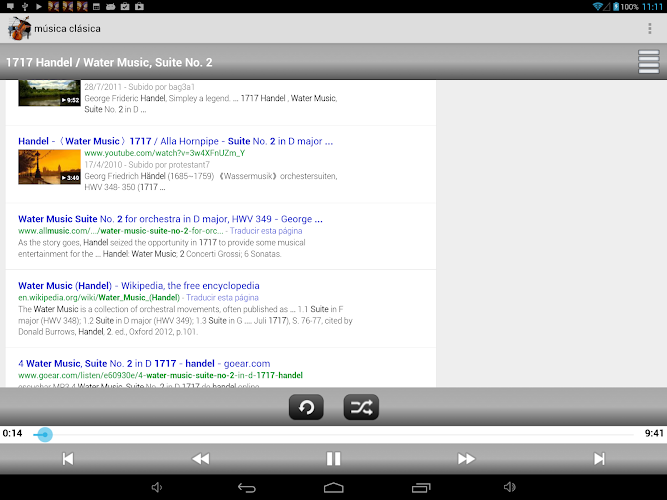The image size is (667, 500).
Task: Open the playlist hamburger menu
Action: pyautogui.click(x=649, y=62)
